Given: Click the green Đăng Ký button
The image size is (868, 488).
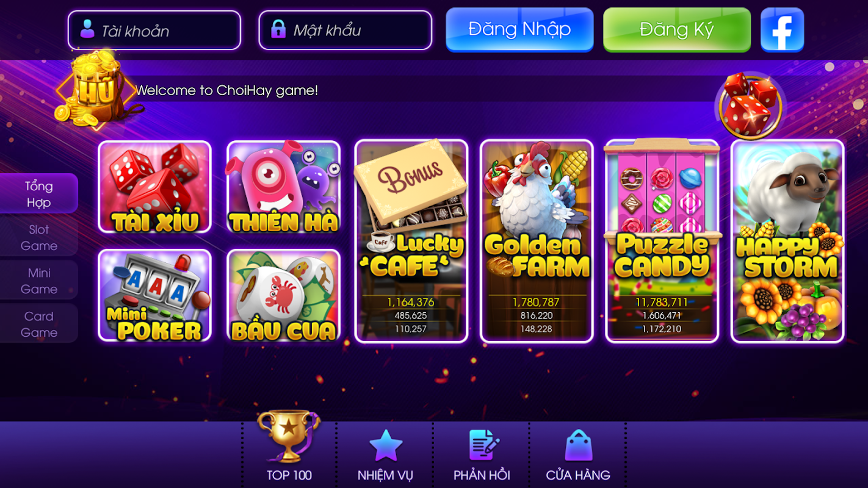Looking at the screenshot, I should click(x=677, y=30).
